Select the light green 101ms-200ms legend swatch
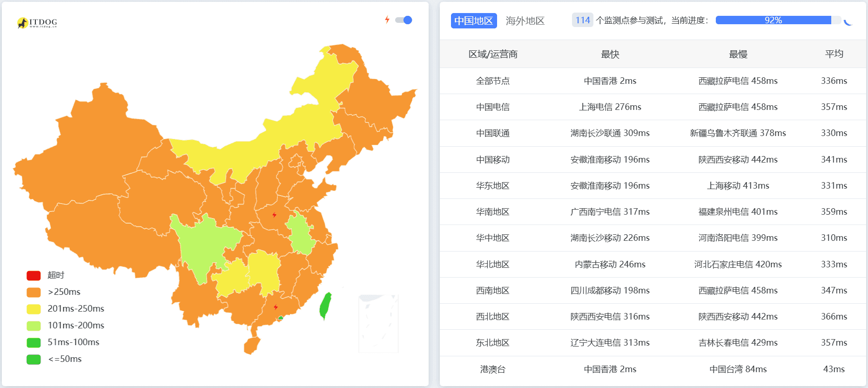 coord(34,326)
